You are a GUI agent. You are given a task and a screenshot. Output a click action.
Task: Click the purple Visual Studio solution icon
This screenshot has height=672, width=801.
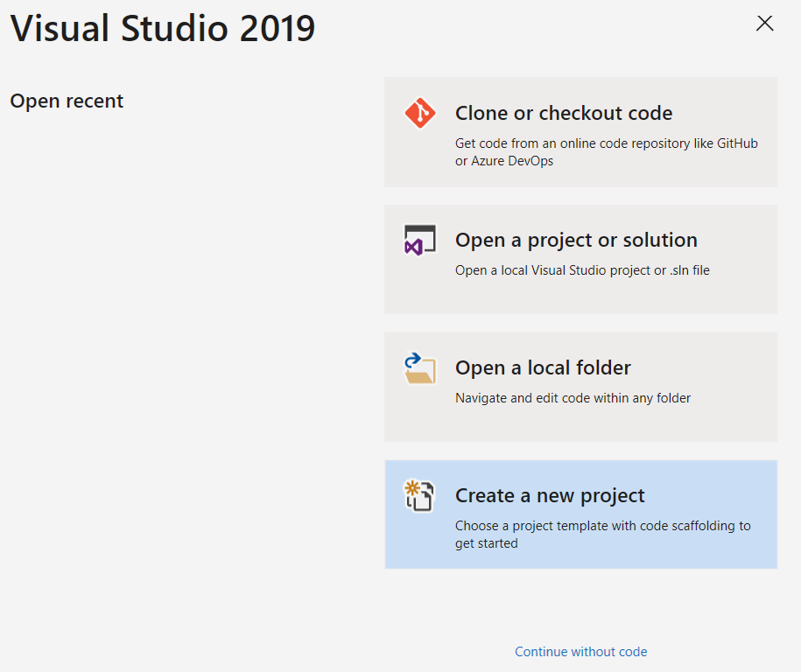pos(419,241)
